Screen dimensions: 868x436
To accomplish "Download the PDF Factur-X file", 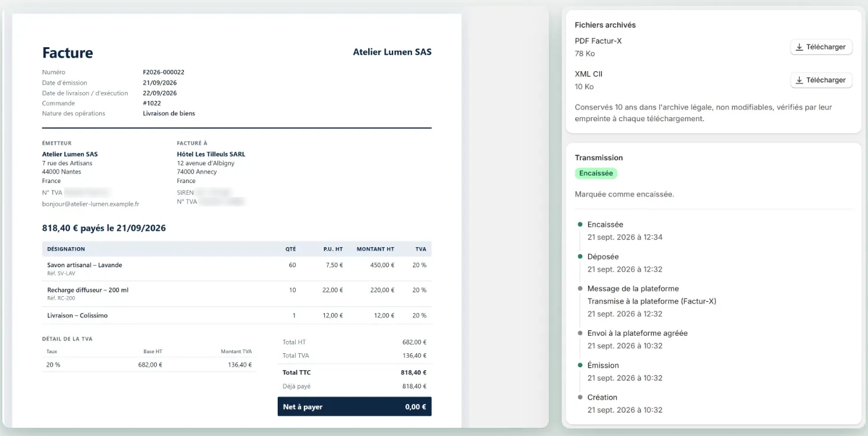I will (821, 47).
